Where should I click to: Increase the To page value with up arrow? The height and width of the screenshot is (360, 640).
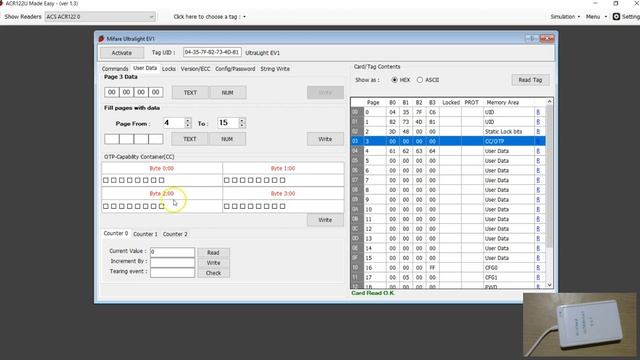pos(242,120)
